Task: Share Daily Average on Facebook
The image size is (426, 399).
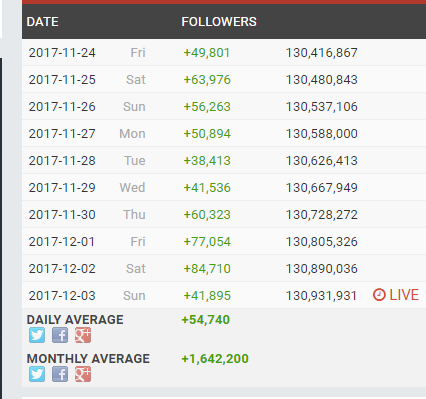Action: click(x=60, y=335)
